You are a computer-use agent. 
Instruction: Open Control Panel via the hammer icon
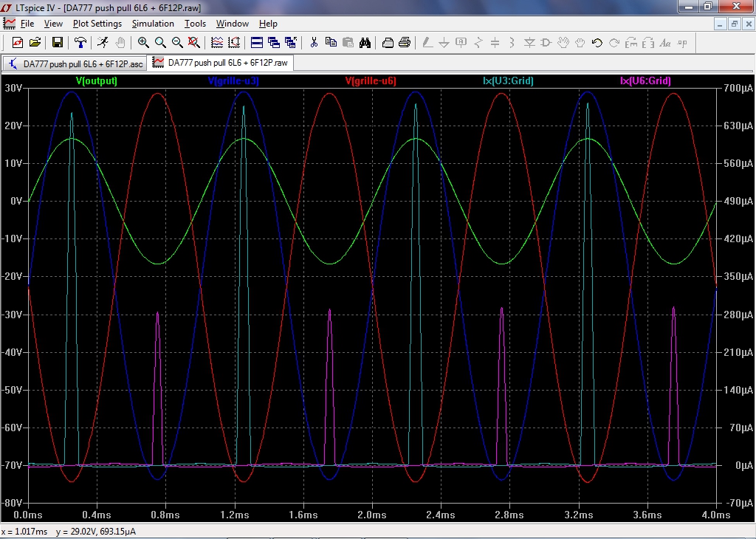(80, 43)
